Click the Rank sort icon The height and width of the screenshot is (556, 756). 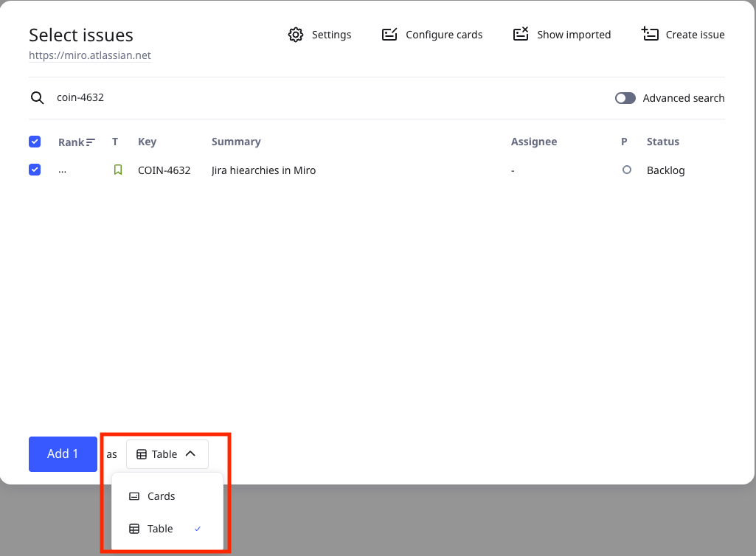pyautogui.click(x=90, y=142)
